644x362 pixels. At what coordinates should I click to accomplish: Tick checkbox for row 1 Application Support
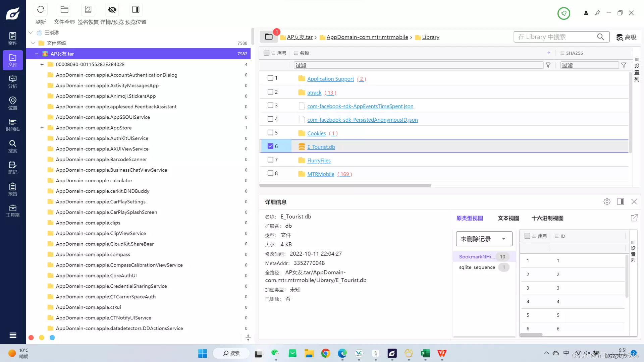(x=270, y=78)
